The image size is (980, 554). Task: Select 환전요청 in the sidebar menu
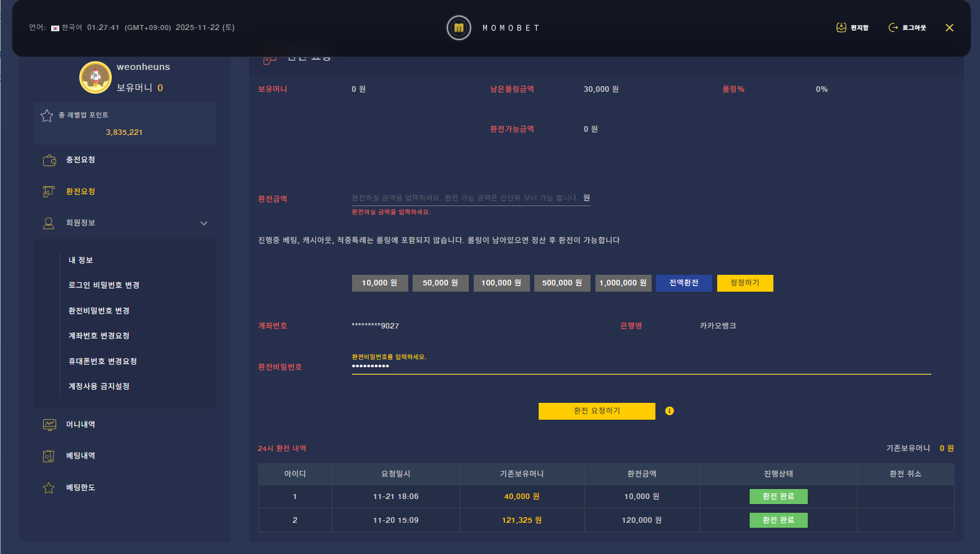[x=81, y=192]
